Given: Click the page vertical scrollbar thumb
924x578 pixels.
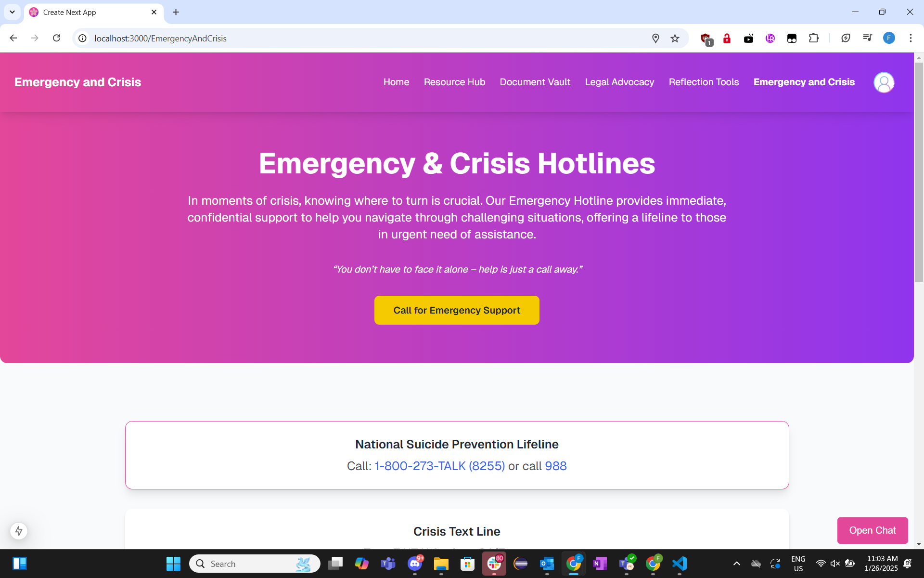Looking at the screenshot, I should [x=919, y=172].
